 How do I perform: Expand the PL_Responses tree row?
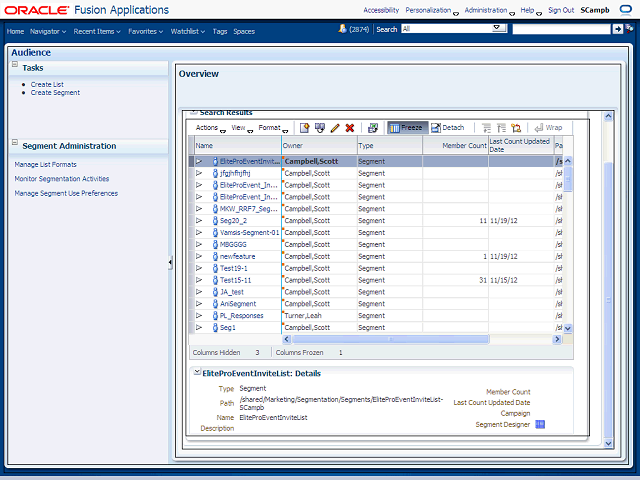coord(199,316)
